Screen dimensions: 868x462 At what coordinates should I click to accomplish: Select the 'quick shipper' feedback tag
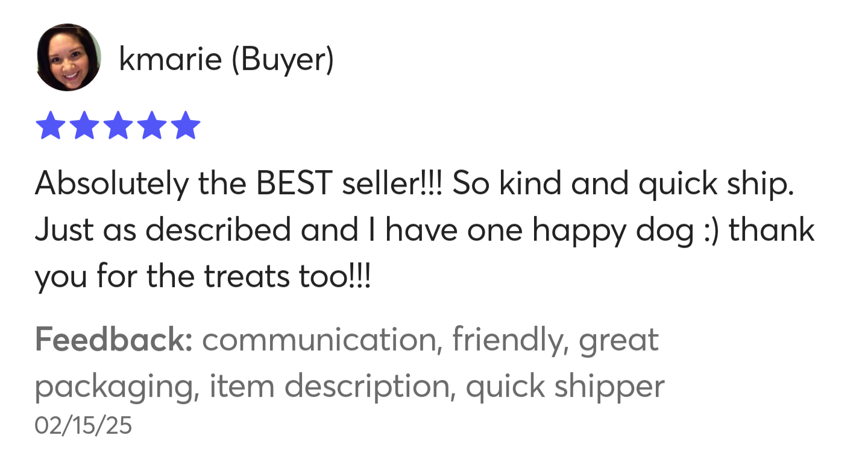(565, 387)
